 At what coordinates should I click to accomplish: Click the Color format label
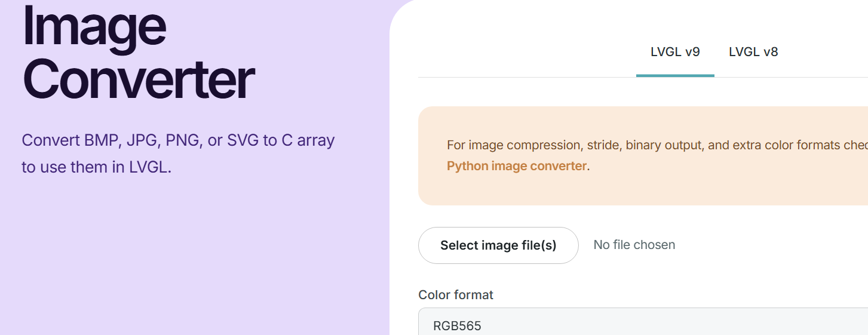click(x=456, y=294)
